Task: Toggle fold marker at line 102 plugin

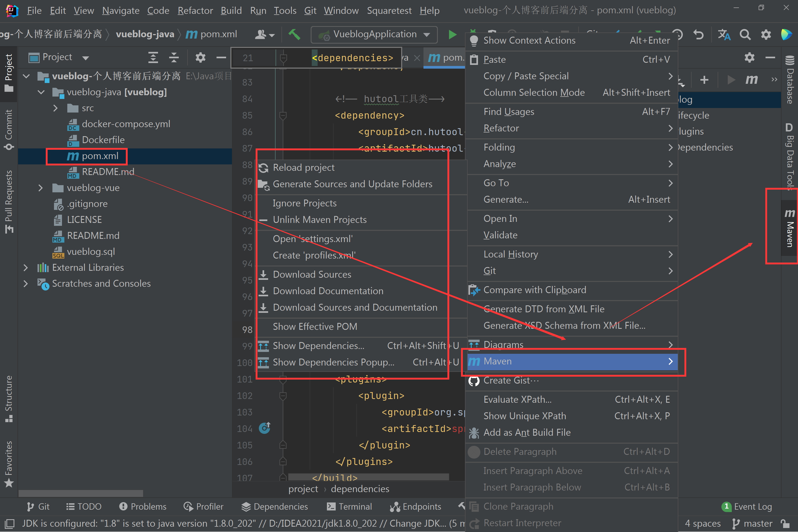Action: pos(282,396)
